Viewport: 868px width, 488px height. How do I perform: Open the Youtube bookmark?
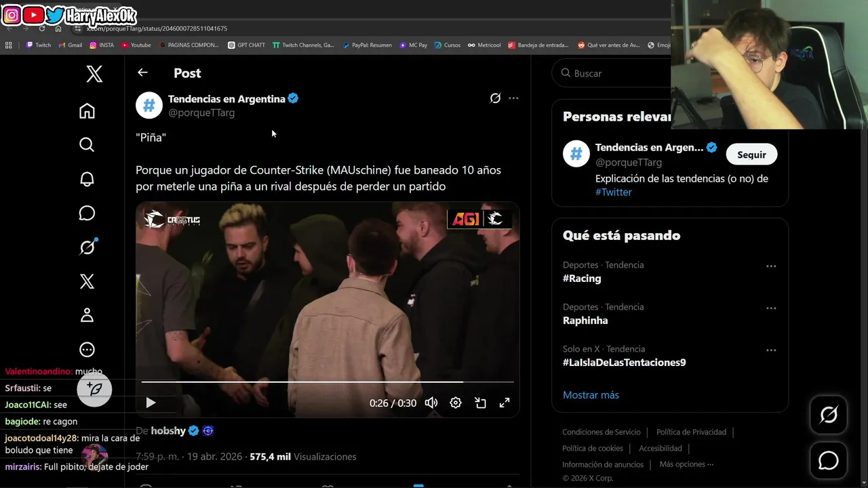tap(136, 45)
